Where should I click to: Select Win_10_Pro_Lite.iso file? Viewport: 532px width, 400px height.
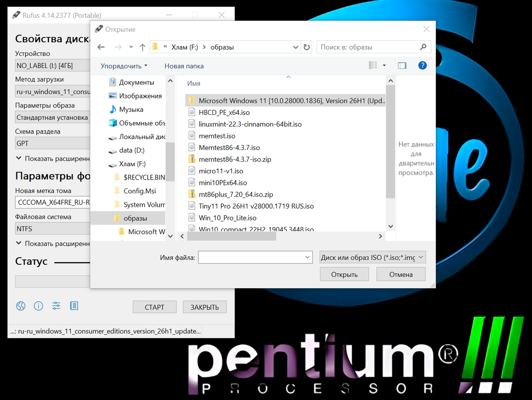[x=222, y=218]
